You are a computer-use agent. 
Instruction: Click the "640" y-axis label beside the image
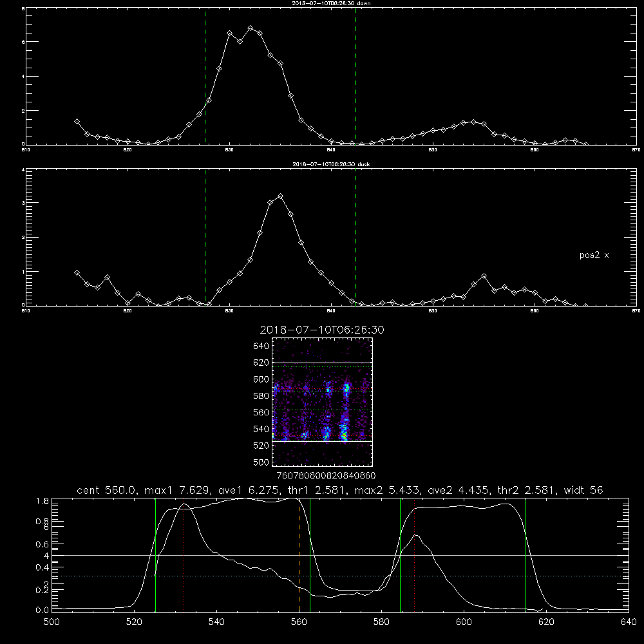[x=261, y=346]
